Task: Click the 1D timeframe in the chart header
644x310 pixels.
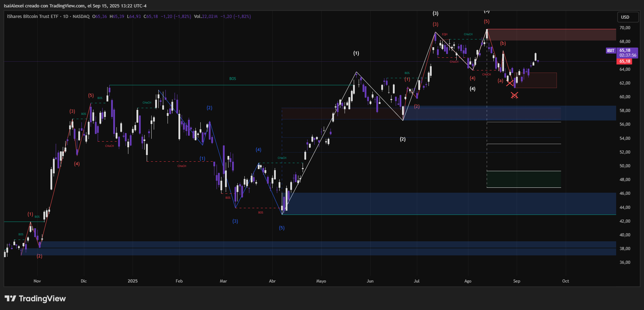Action: (66, 17)
